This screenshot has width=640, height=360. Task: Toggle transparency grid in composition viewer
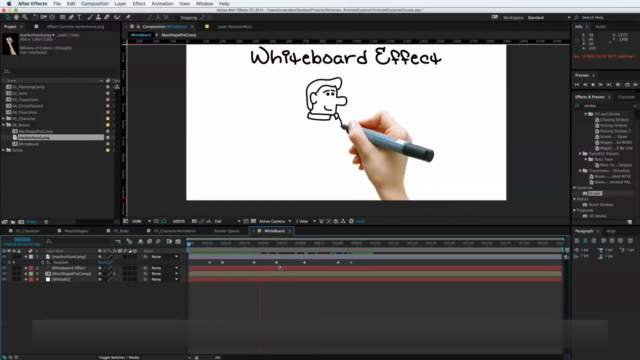(x=253, y=221)
